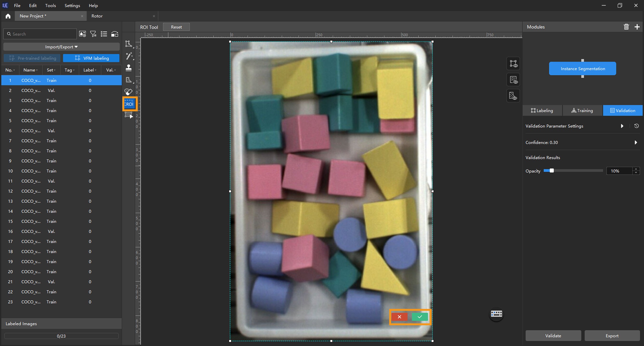The image size is (644, 346).
Task: Toggle label visibility eye icon on canvas
Action: pos(513,64)
